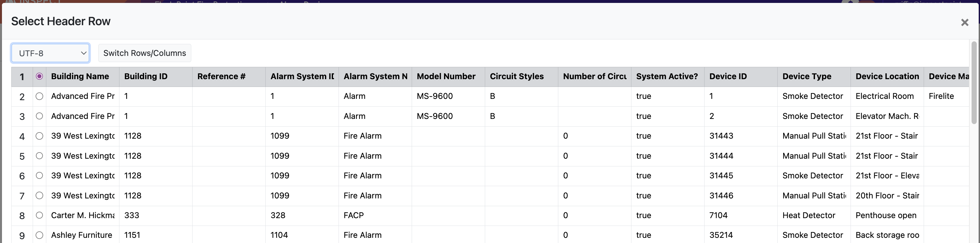The height and width of the screenshot is (243, 980).
Task: Select row 6 radio button as header
Action: [x=39, y=175]
